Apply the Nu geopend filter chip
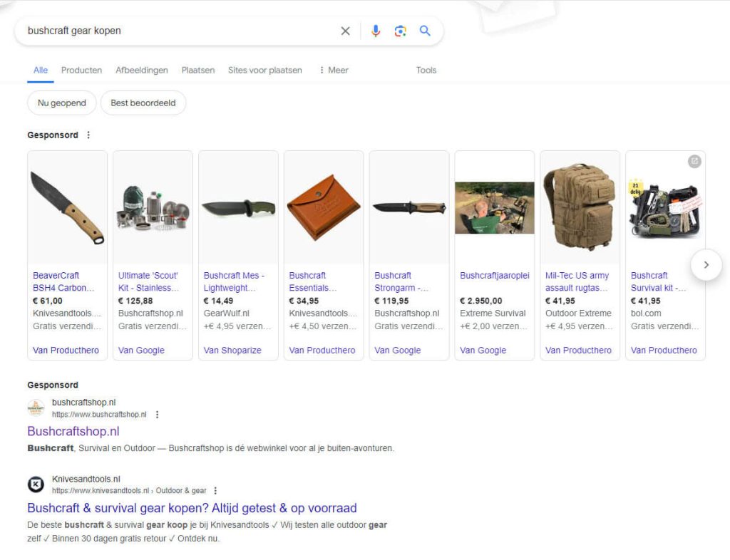730x560 pixels. [62, 103]
